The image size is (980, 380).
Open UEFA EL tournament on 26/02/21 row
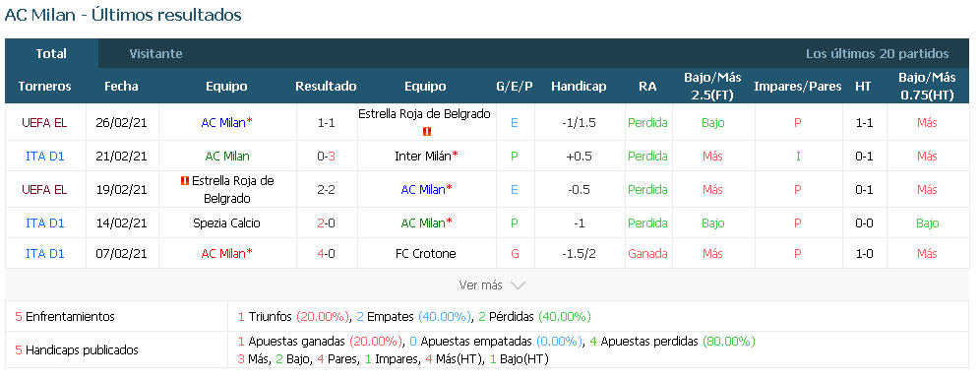[x=44, y=123]
